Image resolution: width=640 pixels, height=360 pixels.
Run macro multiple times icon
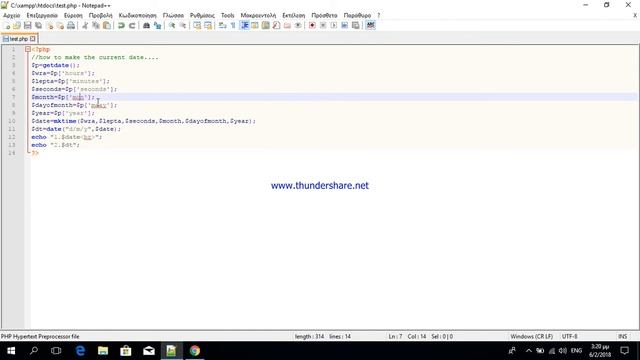[344, 25]
